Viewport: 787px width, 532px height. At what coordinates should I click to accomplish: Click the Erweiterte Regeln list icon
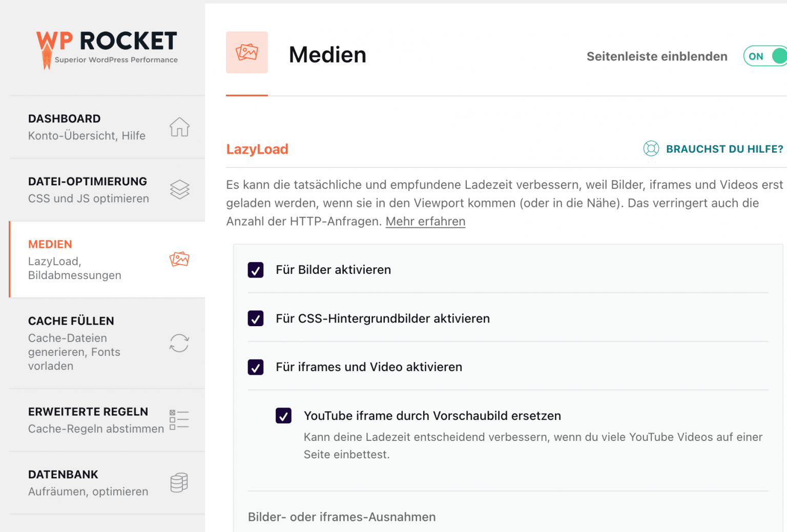point(179,419)
